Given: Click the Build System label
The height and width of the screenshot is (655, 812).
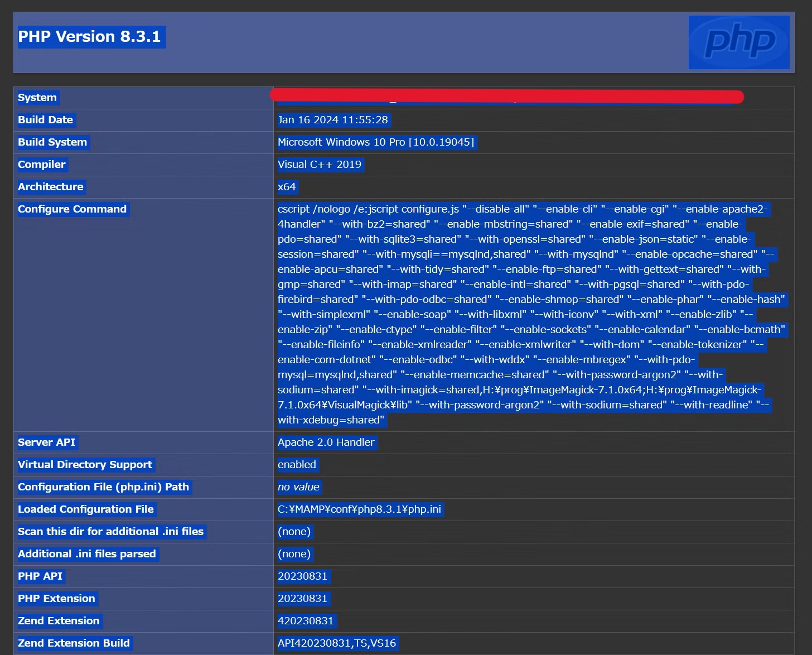Looking at the screenshot, I should [x=52, y=142].
